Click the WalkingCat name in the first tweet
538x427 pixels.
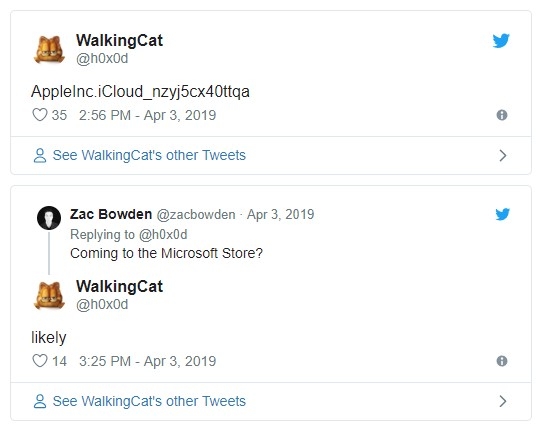(x=119, y=41)
